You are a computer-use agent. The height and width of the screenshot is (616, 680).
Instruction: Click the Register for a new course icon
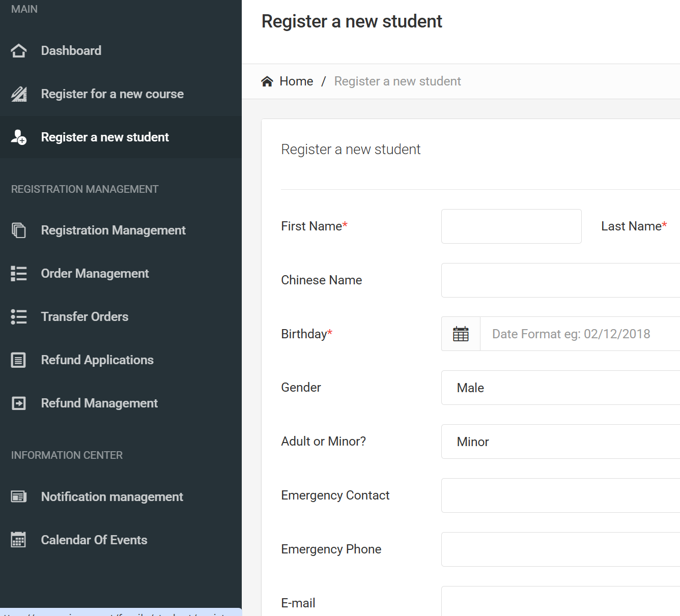(19, 94)
